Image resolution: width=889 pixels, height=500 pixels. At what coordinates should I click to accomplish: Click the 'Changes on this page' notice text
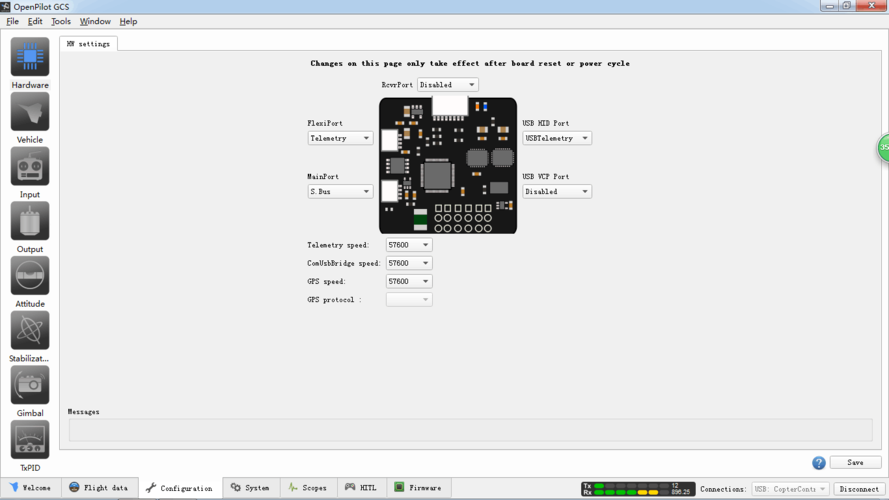coord(470,63)
